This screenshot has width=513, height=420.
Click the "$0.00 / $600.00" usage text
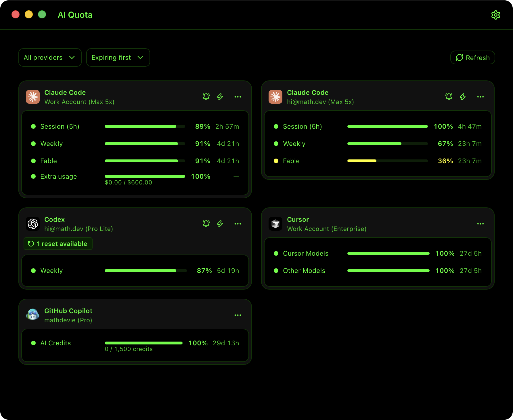[129, 182]
